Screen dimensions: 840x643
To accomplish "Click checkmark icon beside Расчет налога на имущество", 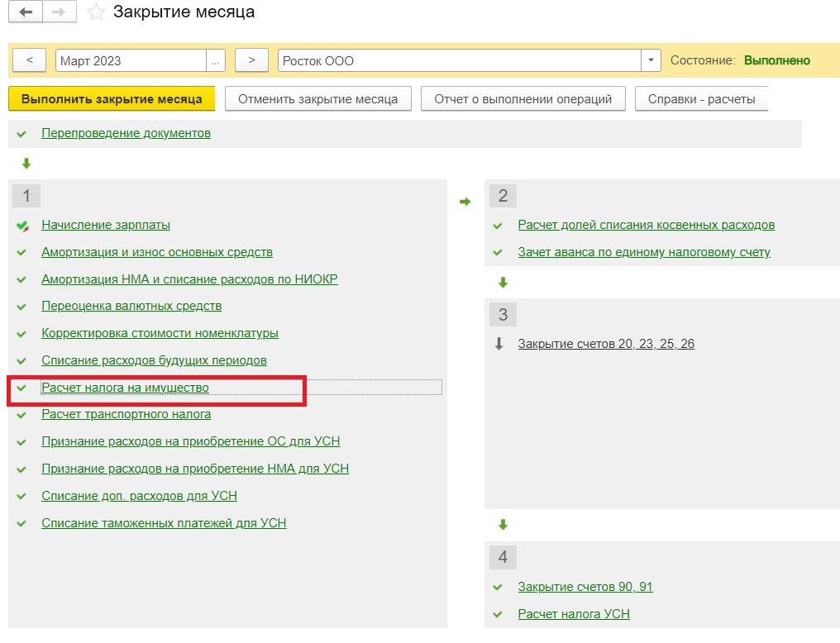I will tap(21, 388).
